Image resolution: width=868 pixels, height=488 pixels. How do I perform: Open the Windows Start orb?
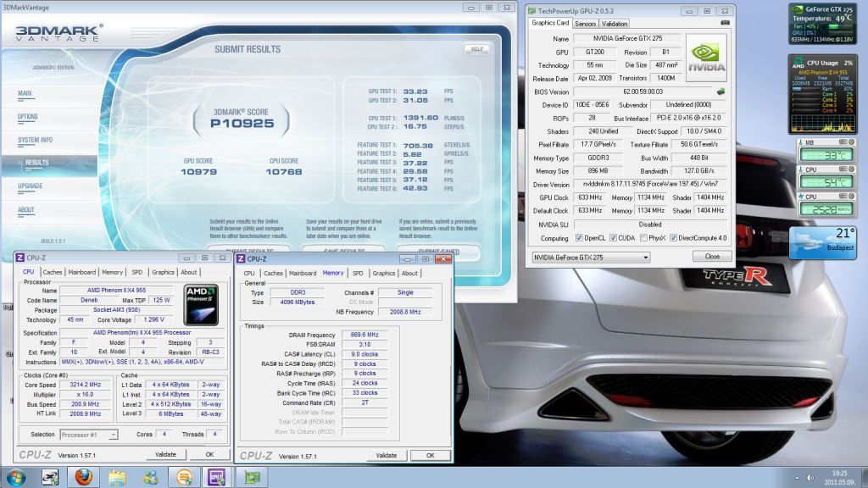(x=15, y=477)
